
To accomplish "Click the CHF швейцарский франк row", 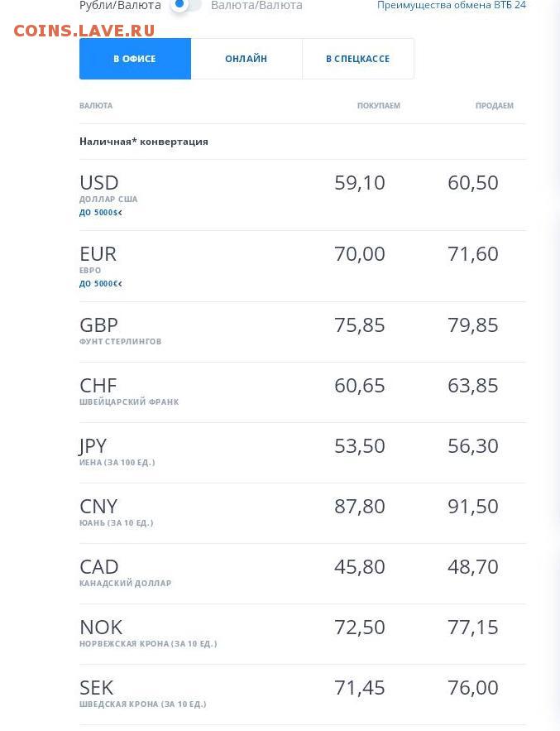I will point(303,392).
